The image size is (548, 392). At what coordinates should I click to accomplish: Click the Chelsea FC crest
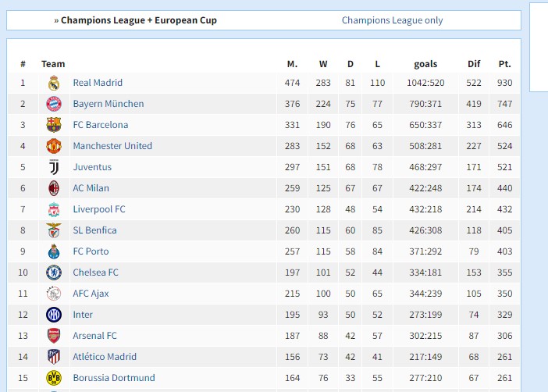[54, 273]
